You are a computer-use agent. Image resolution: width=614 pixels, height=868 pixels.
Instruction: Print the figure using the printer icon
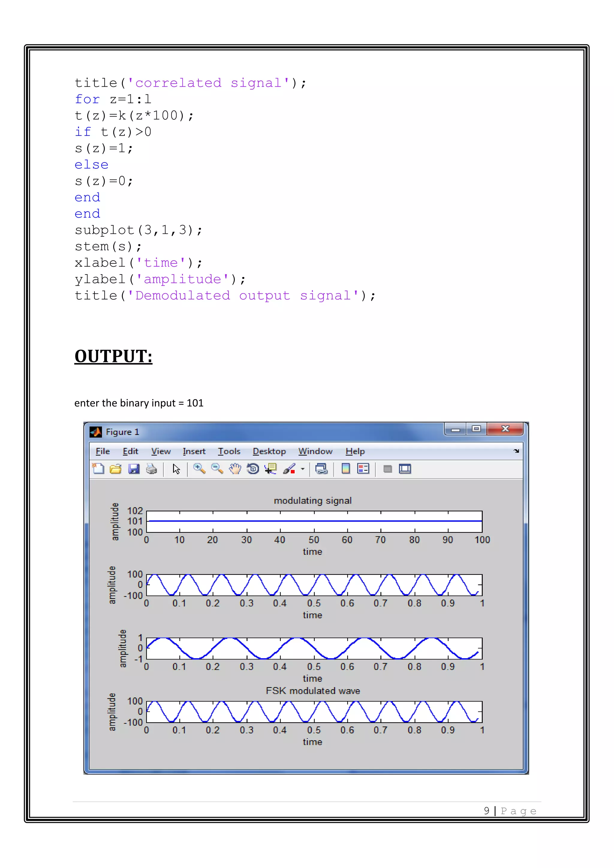coord(152,469)
